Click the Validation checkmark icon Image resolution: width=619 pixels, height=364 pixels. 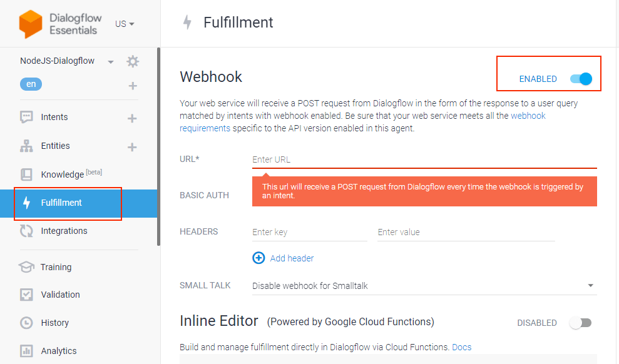tap(26, 295)
